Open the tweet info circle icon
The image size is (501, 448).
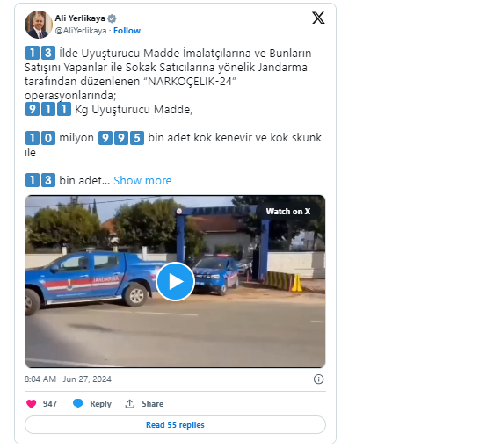[x=318, y=379]
